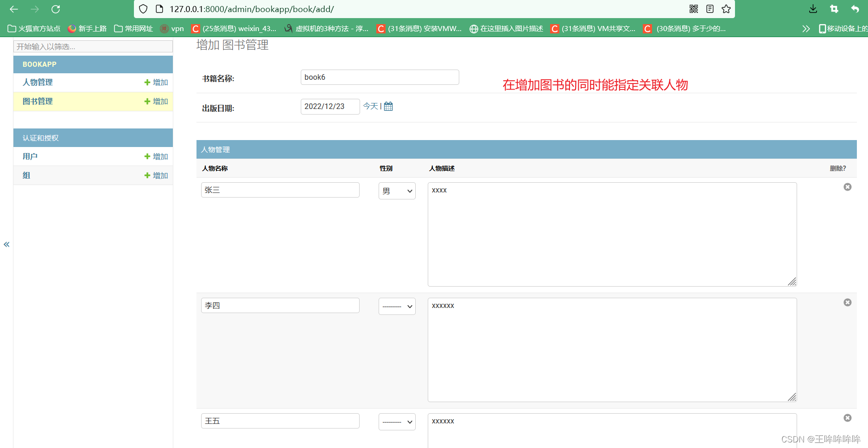Open the 火狐官方站点 bookmark folder

pos(34,29)
